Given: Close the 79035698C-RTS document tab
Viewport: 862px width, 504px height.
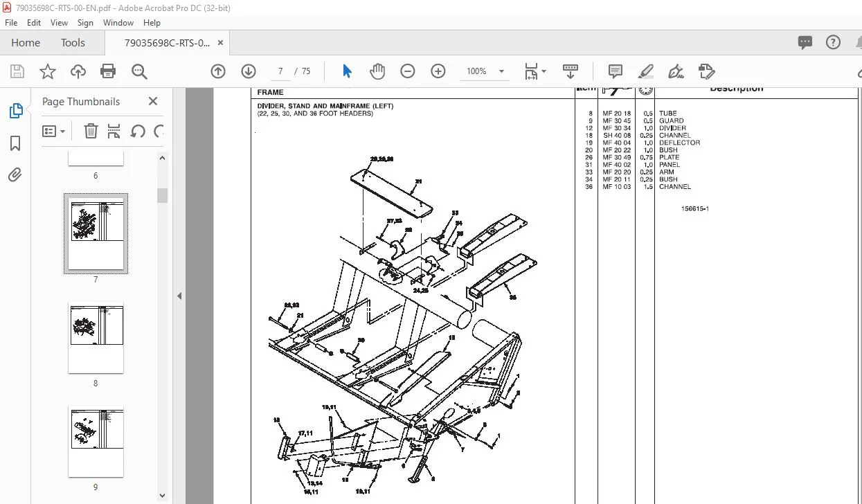Looking at the screenshot, I should tap(221, 42).
